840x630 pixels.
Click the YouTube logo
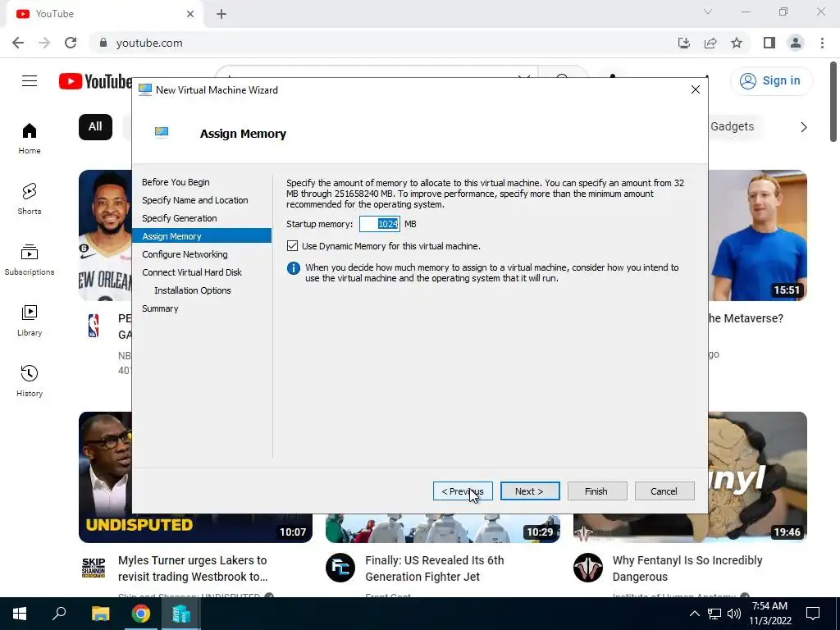point(95,81)
